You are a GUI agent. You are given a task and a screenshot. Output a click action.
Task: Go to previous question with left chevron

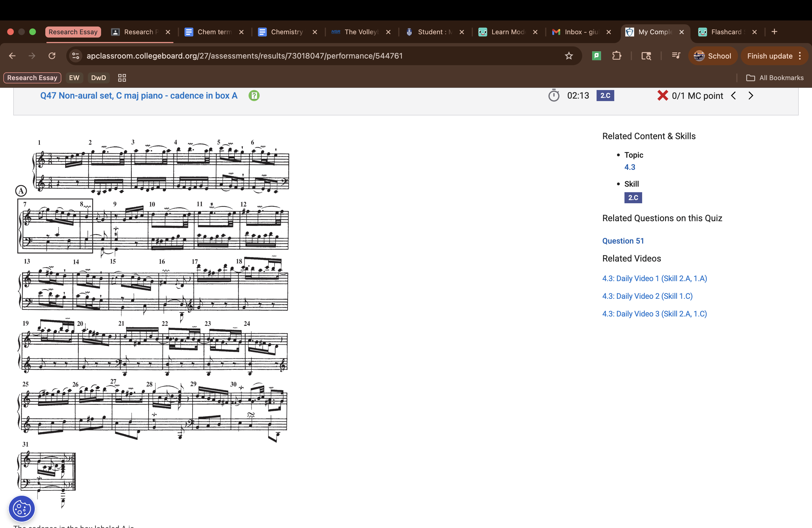click(733, 96)
